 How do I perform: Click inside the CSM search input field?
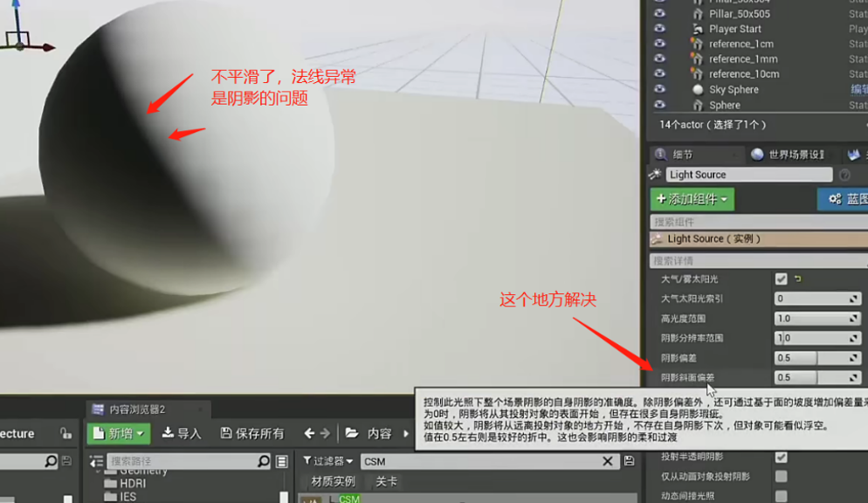pyautogui.click(x=489, y=460)
